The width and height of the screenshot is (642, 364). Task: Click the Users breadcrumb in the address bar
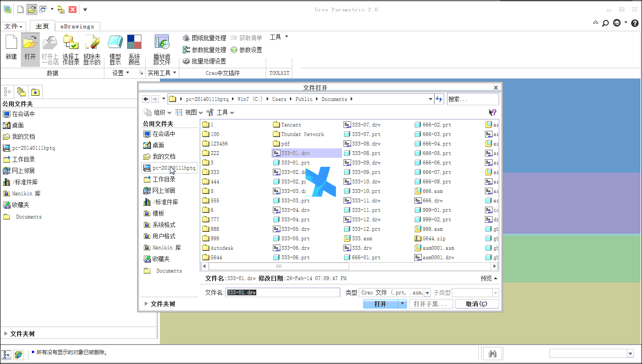[279, 99]
